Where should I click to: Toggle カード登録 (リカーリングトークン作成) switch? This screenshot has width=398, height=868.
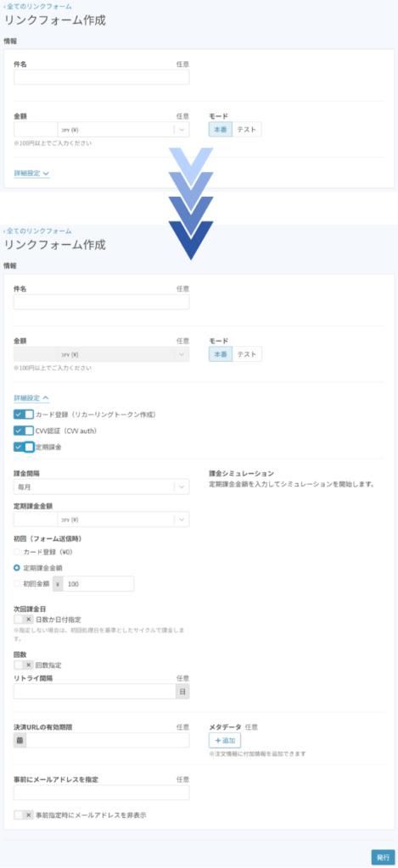[x=24, y=414]
